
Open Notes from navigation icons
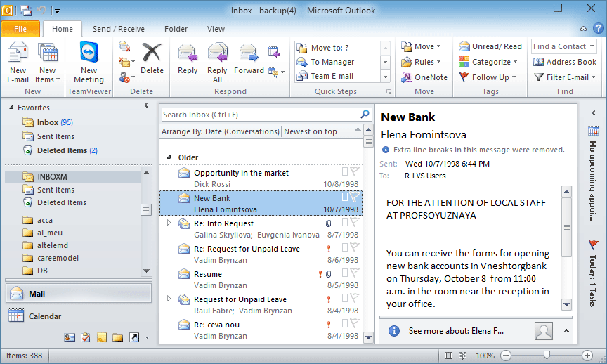click(x=101, y=338)
